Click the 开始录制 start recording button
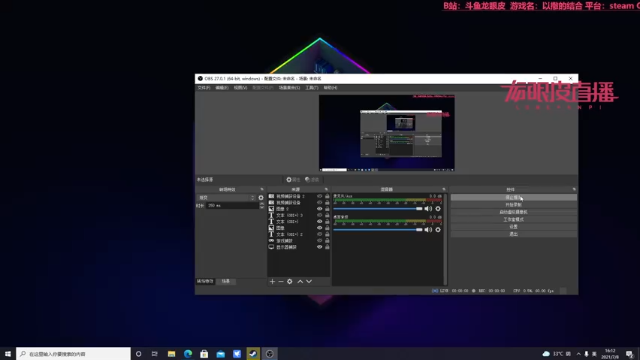 (x=513, y=205)
